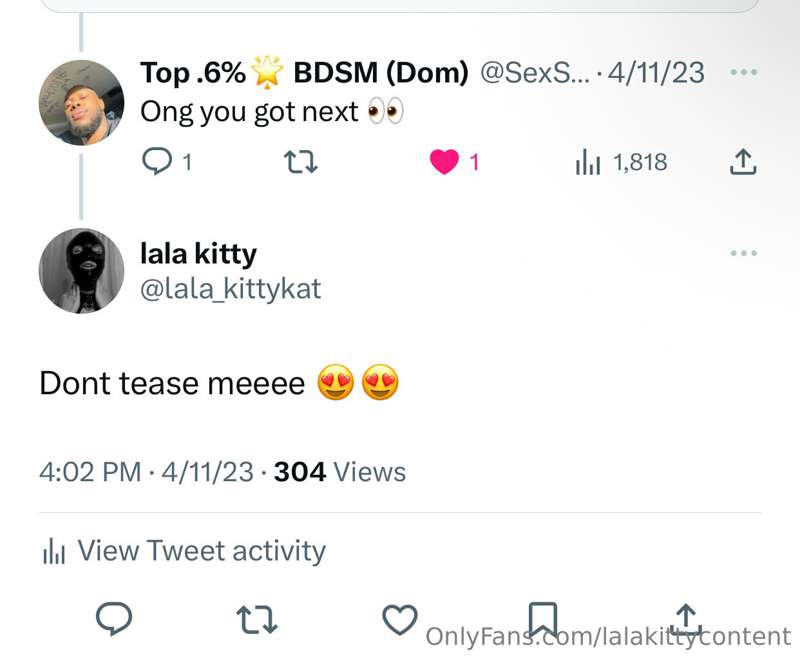Screen dimensions: 800x659
Task: Open the BDSM (Dom) profile picture
Action: coord(82,103)
